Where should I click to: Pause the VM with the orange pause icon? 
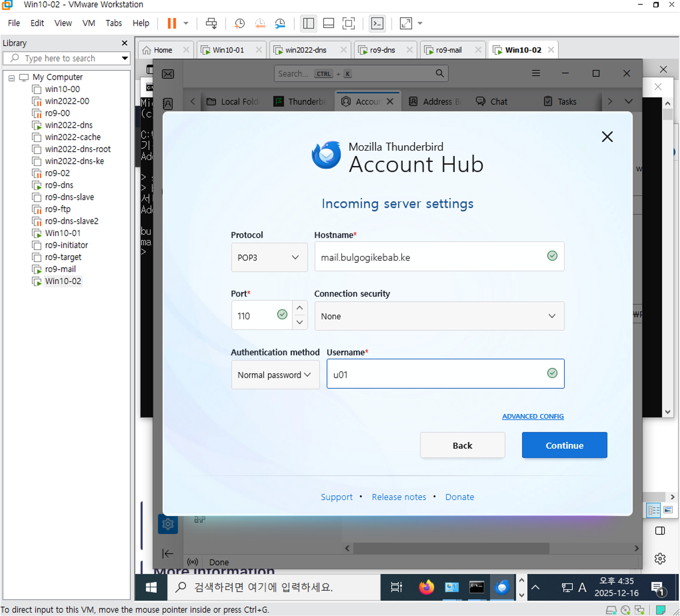(x=172, y=23)
